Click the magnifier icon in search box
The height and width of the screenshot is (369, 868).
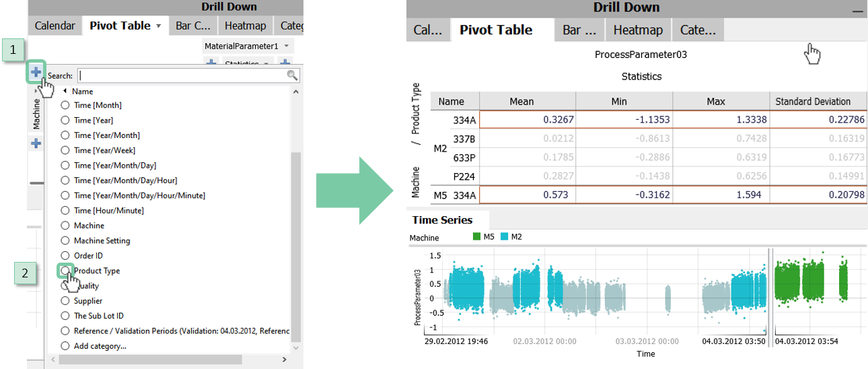coord(292,75)
